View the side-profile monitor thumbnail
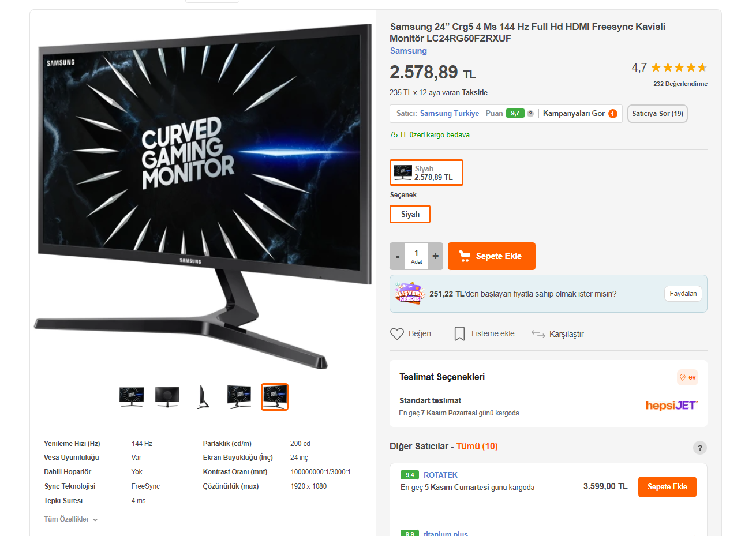This screenshot has height=536, width=756. click(203, 397)
